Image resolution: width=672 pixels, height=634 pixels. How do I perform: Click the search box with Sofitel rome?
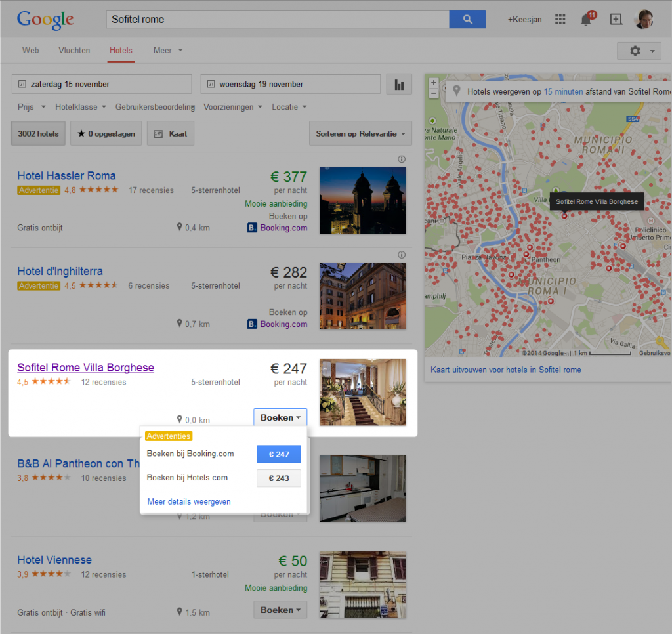click(278, 19)
